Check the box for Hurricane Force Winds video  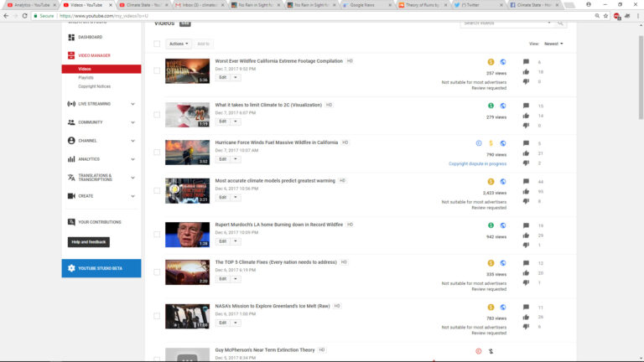(157, 152)
